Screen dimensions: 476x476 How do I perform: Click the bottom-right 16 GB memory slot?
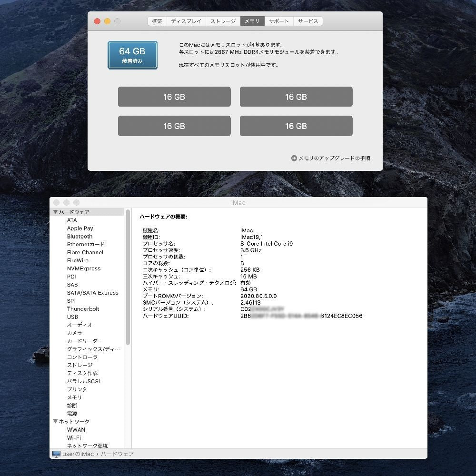(296, 126)
